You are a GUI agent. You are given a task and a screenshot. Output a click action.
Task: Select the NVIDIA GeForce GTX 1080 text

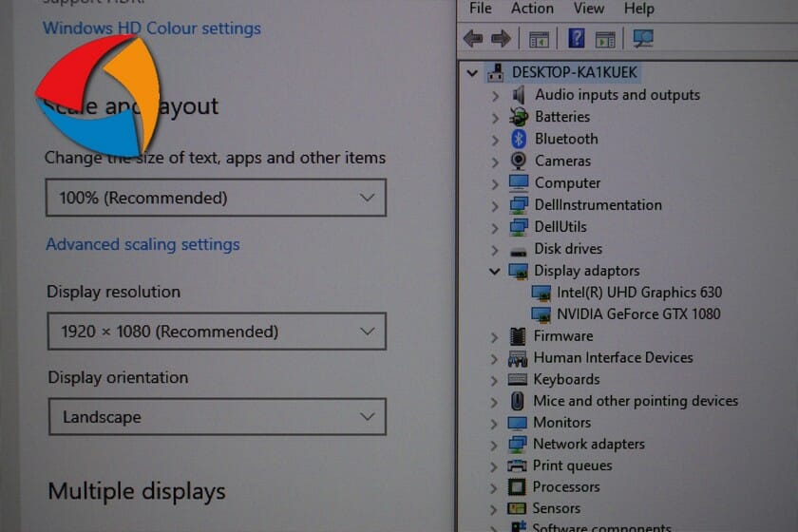coord(638,314)
